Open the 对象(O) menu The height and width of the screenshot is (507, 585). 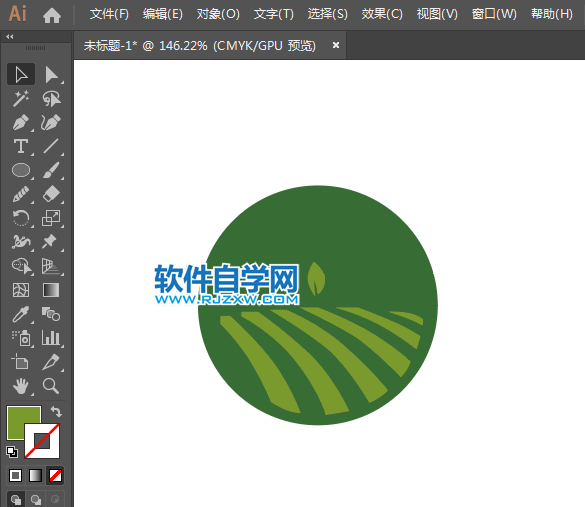[x=218, y=14]
